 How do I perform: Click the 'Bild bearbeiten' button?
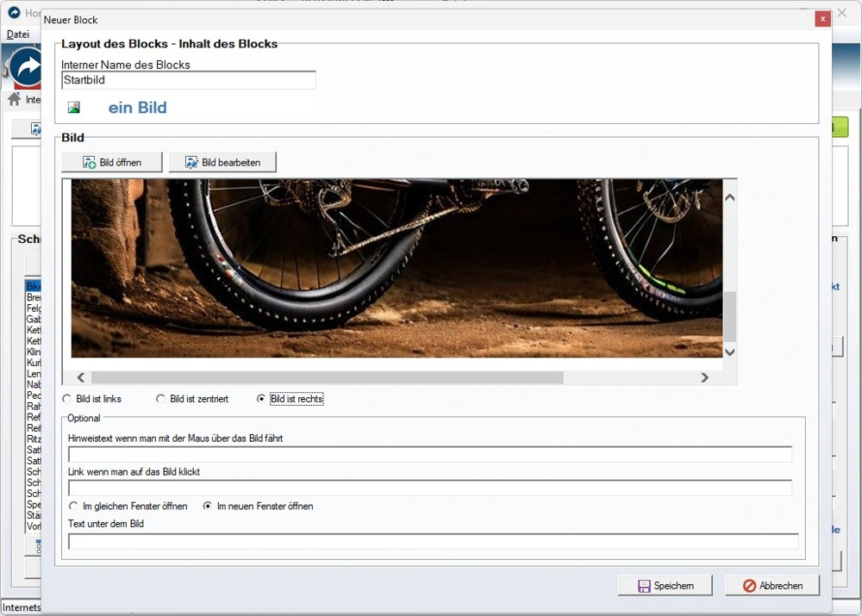tap(222, 162)
